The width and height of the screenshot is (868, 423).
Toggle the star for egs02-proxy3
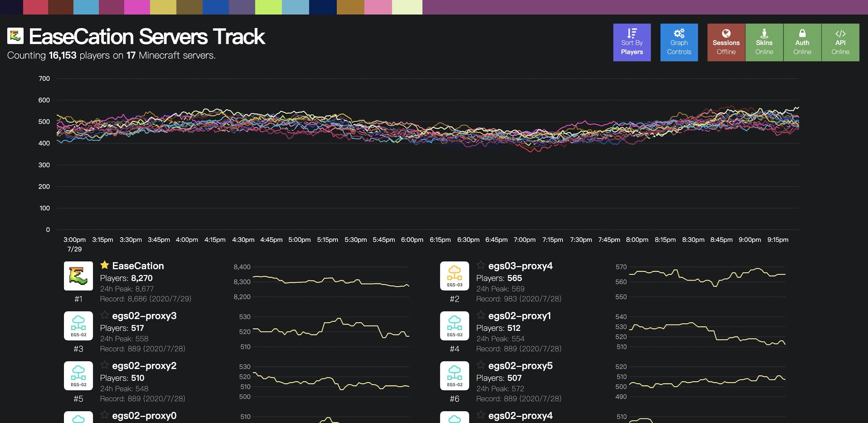pos(104,315)
